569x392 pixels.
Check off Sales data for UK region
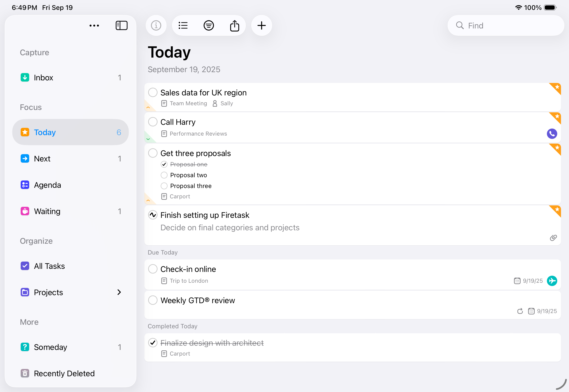[x=153, y=93]
